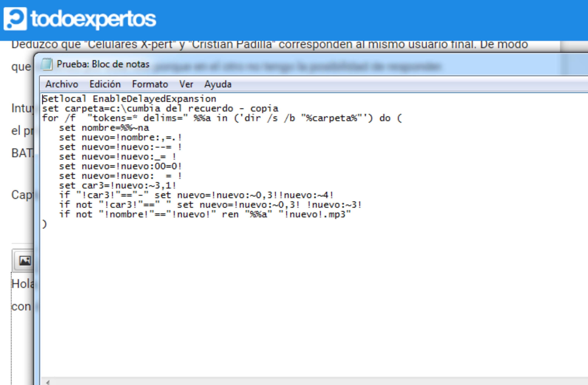
Task: Click the 'if "!car3!"=="-"' line
Action: pyautogui.click(x=196, y=195)
